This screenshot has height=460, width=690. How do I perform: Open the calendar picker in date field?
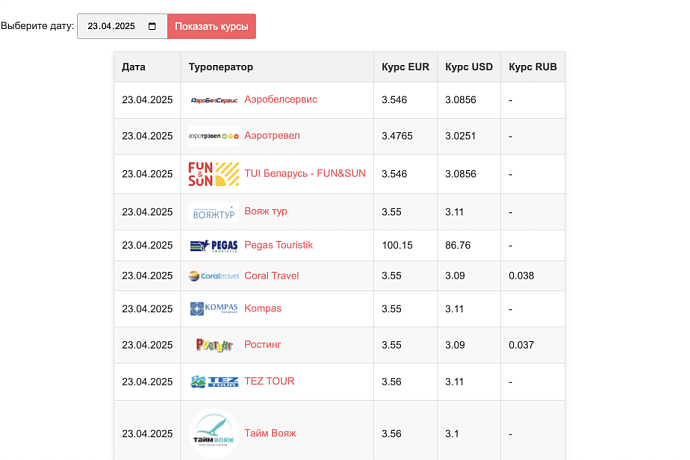tap(152, 27)
